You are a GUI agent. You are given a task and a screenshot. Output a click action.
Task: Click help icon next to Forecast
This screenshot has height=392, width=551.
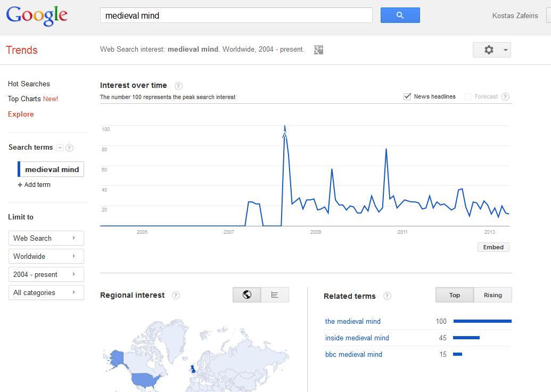pyautogui.click(x=505, y=96)
